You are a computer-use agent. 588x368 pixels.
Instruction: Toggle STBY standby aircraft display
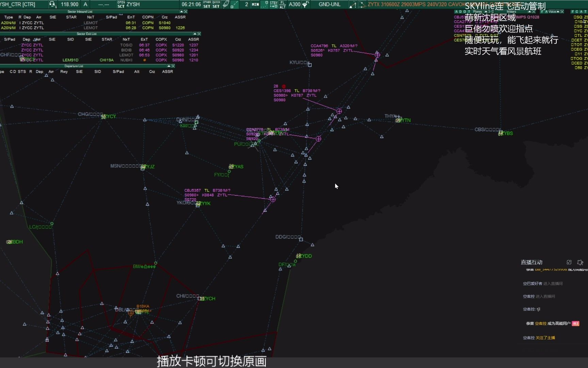pyautogui.click(x=274, y=4)
